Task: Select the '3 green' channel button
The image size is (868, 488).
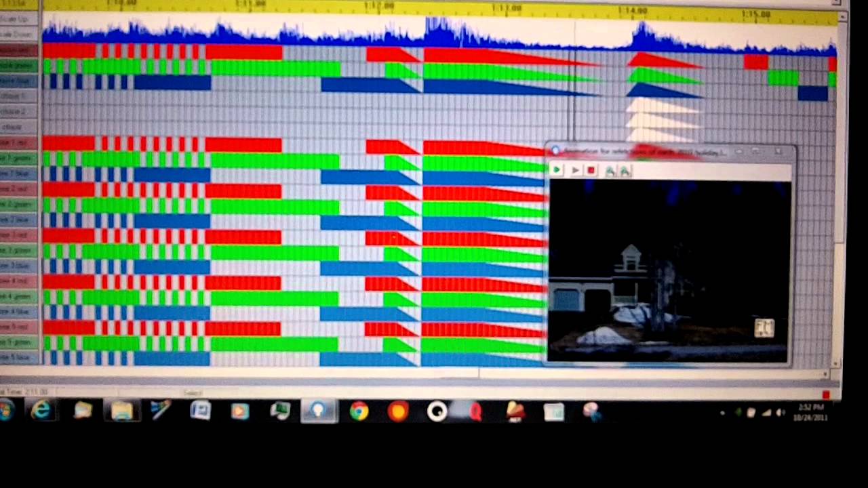Action: coord(19,251)
